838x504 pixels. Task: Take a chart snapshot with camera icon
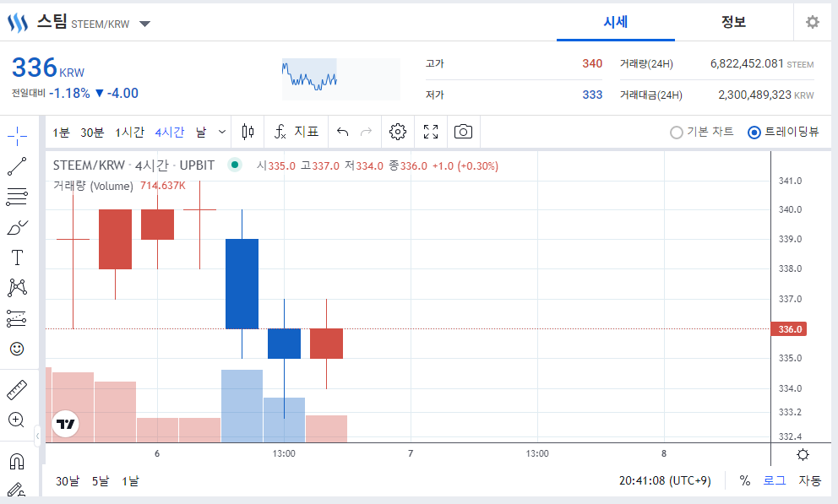pyautogui.click(x=464, y=132)
